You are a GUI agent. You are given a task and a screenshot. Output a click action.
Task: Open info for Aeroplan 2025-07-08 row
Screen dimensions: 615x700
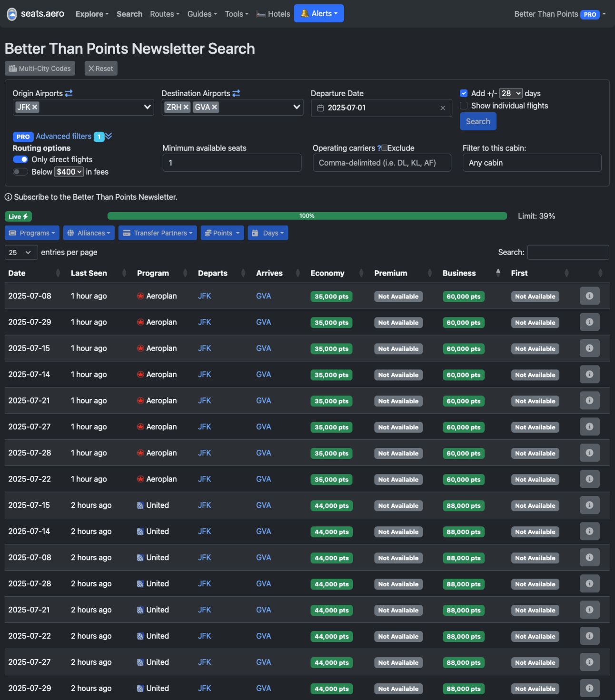point(589,296)
